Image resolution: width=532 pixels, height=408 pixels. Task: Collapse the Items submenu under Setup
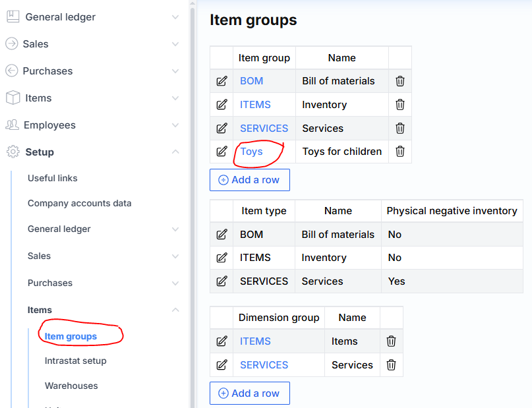pyautogui.click(x=175, y=310)
